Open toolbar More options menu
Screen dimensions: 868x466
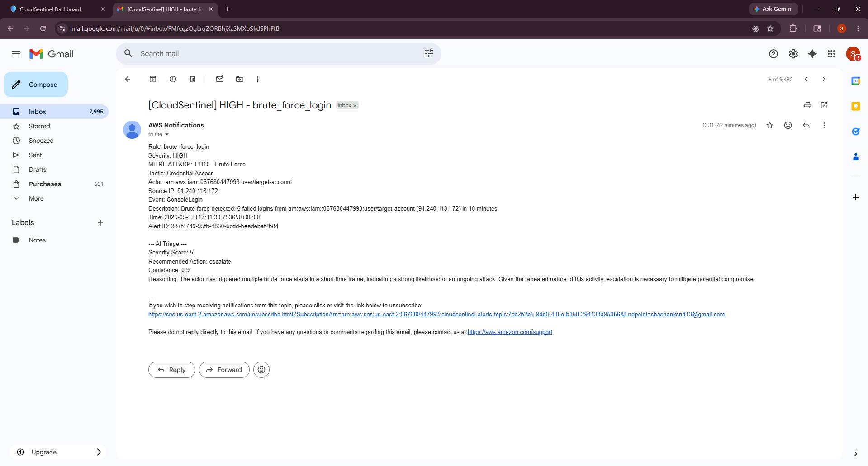258,79
